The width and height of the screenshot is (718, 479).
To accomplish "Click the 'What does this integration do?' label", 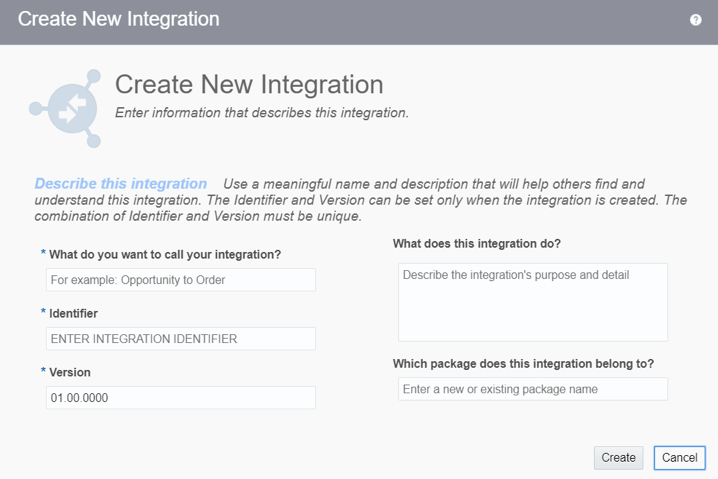I will pyautogui.click(x=477, y=244).
